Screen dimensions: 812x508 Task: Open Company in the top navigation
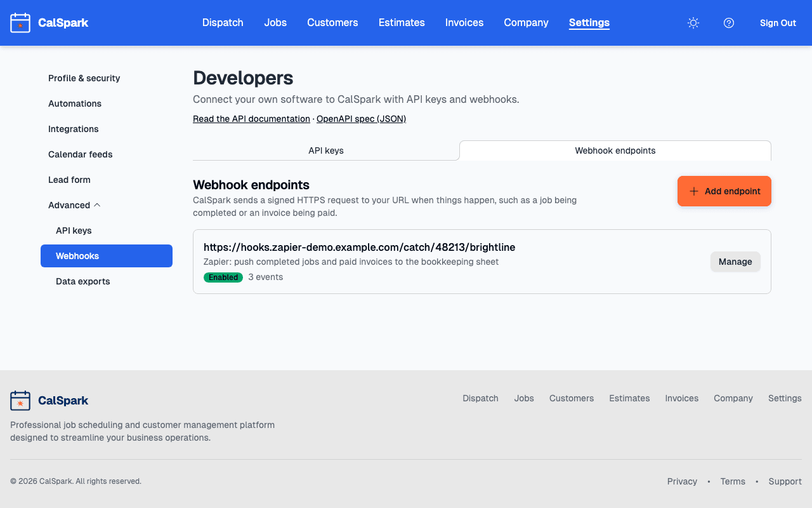pos(526,23)
